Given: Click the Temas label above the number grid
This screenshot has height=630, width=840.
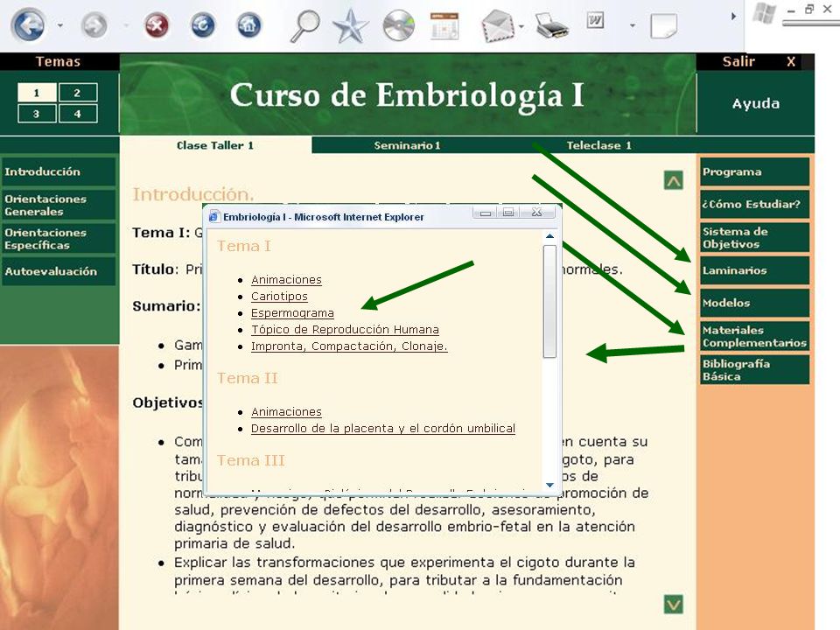Looking at the screenshot, I should pyautogui.click(x=58, y=61).
